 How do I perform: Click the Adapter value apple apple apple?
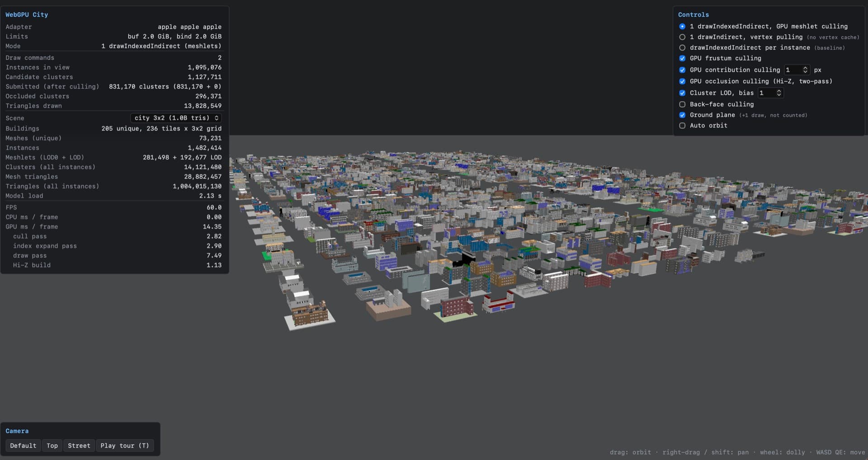(189, 27)
